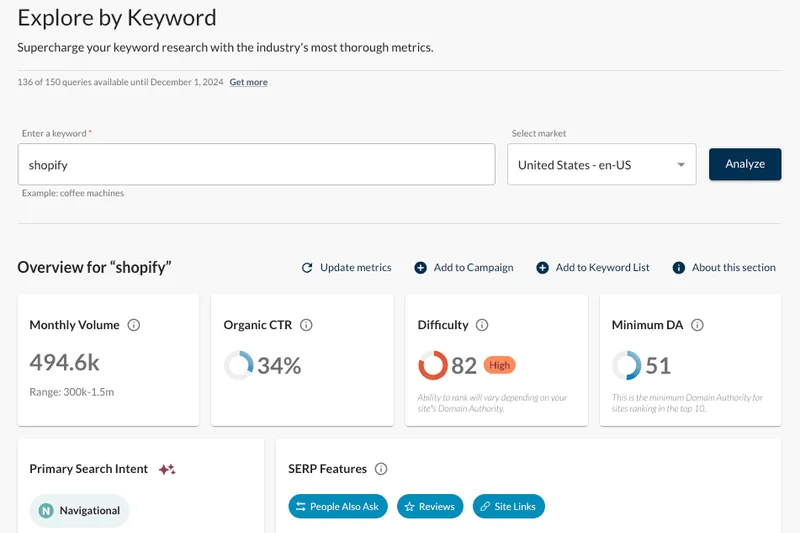
Task: Click the plus icon for Add to Campaign
Action: point(420,268)
